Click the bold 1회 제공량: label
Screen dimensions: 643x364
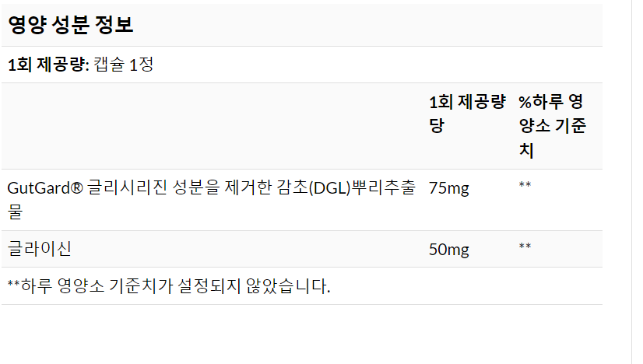point(48,65)
